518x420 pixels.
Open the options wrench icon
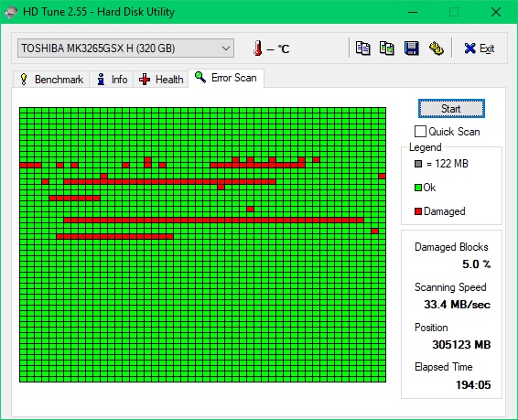436,48
